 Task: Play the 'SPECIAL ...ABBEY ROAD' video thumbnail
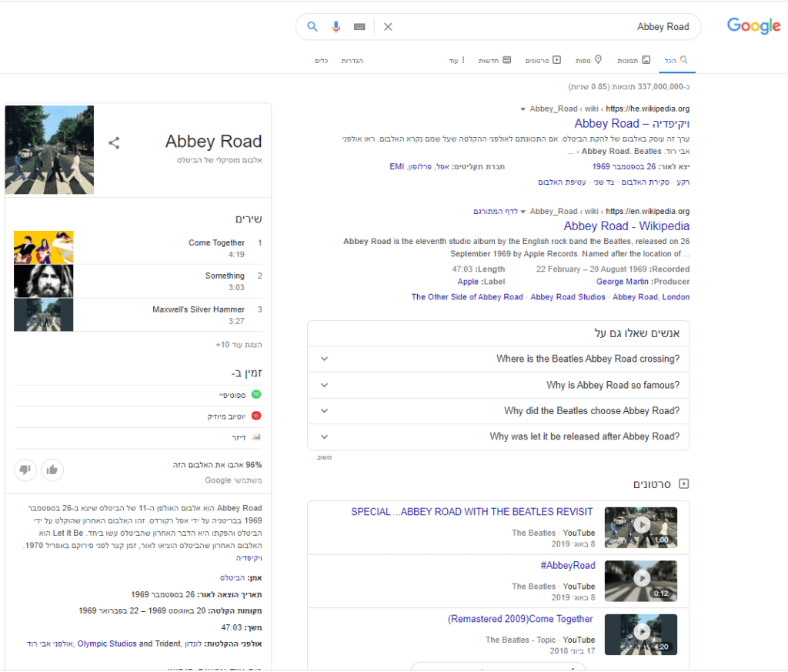[x=641, y=527]
